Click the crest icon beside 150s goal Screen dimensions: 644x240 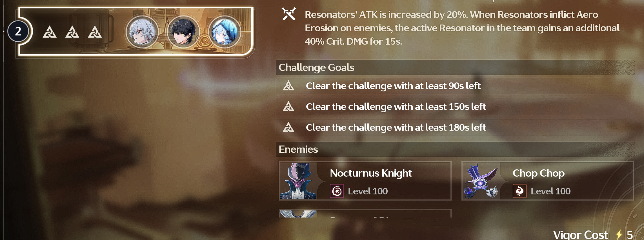point(288,106)
